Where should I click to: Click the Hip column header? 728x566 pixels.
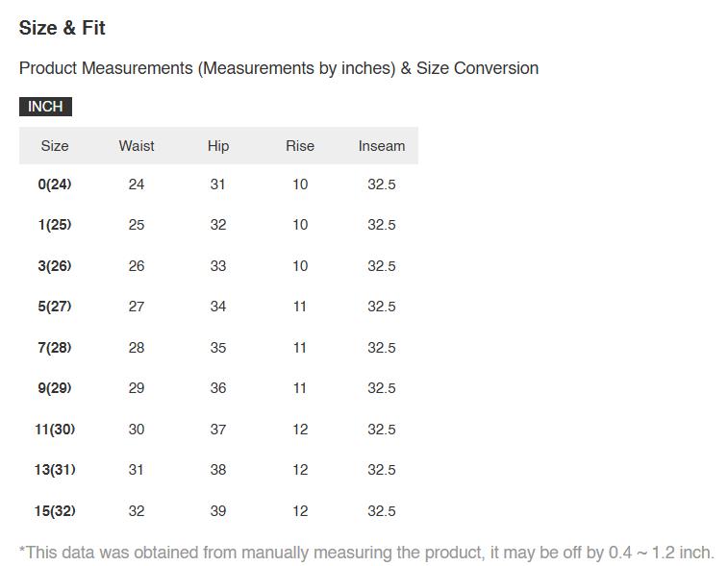[218, 146]
